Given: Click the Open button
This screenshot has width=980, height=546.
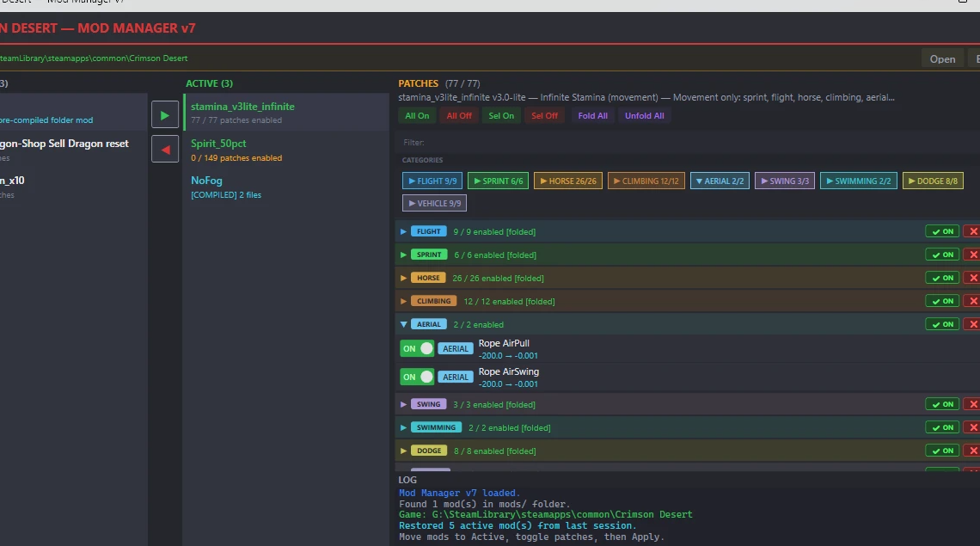Looking at the screenshot, I should pyautogui.click(x=942, y=58).
